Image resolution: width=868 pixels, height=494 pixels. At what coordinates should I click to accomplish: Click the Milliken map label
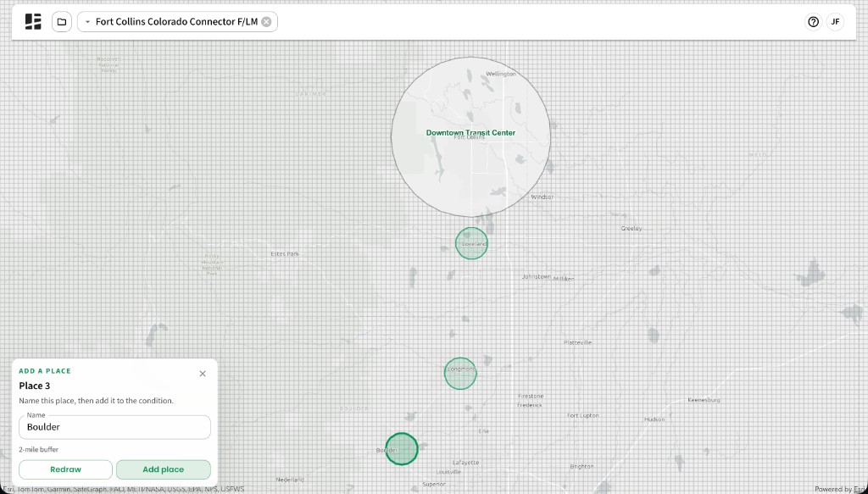click(564, 279)
